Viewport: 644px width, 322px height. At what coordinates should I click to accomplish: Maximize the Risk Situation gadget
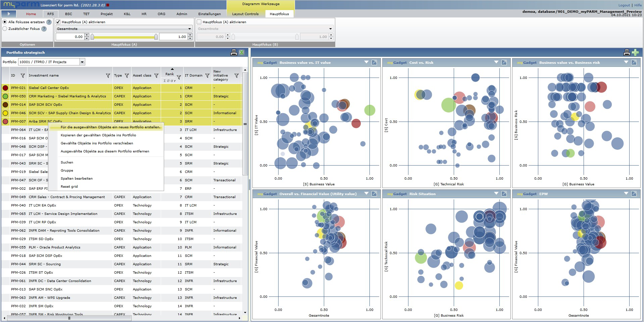coord(504,194)
